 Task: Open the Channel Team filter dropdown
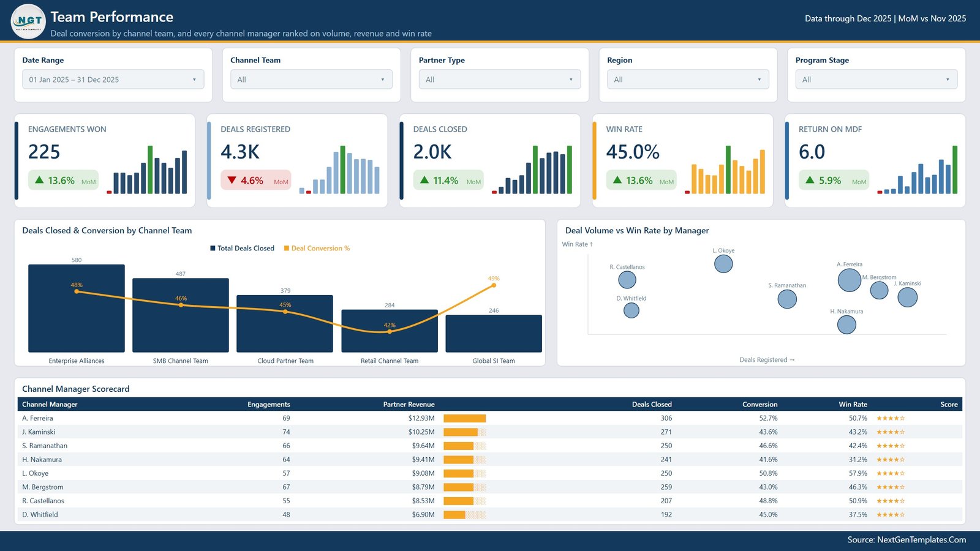(311, 80)
